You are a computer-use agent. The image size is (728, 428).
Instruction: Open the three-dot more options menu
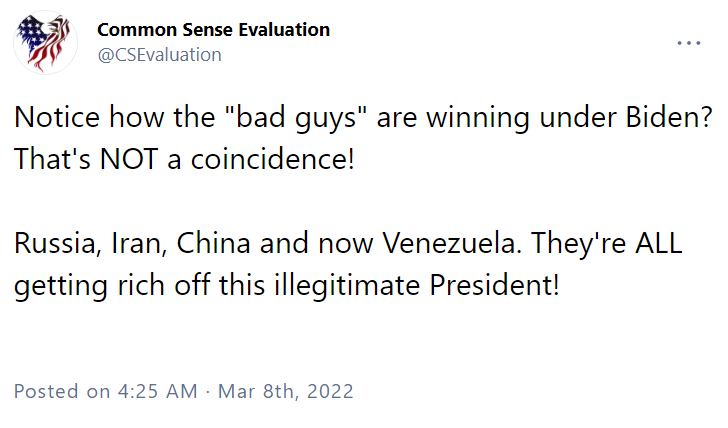(689, 43)
